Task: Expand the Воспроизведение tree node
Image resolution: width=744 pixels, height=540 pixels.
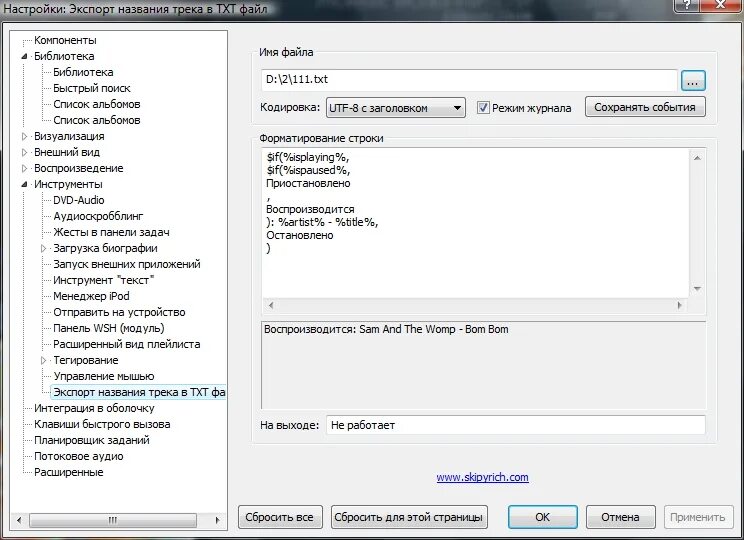Action: (25, 168)
